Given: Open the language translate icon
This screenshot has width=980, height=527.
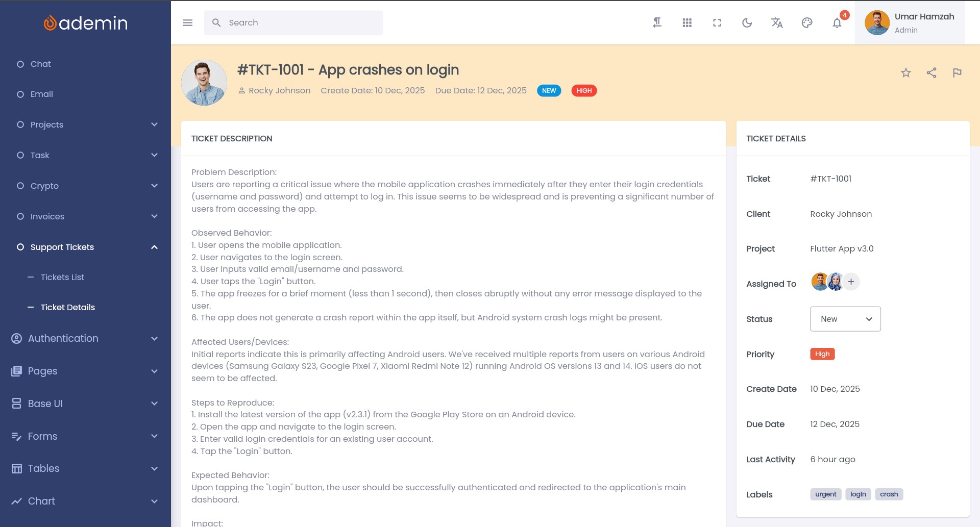Looking at the screenshot, I should point(777,22).
